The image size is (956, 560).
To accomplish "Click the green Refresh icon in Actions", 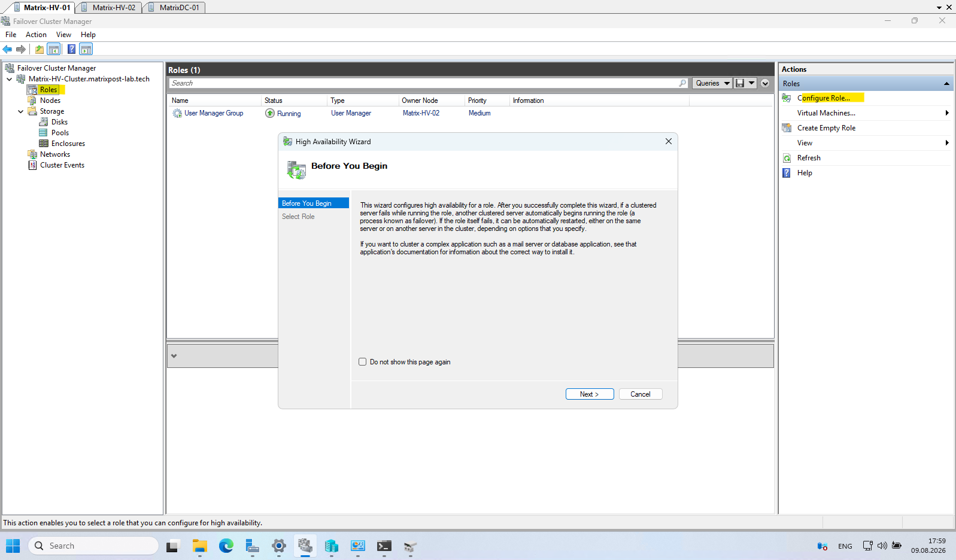I will [787, 158].
